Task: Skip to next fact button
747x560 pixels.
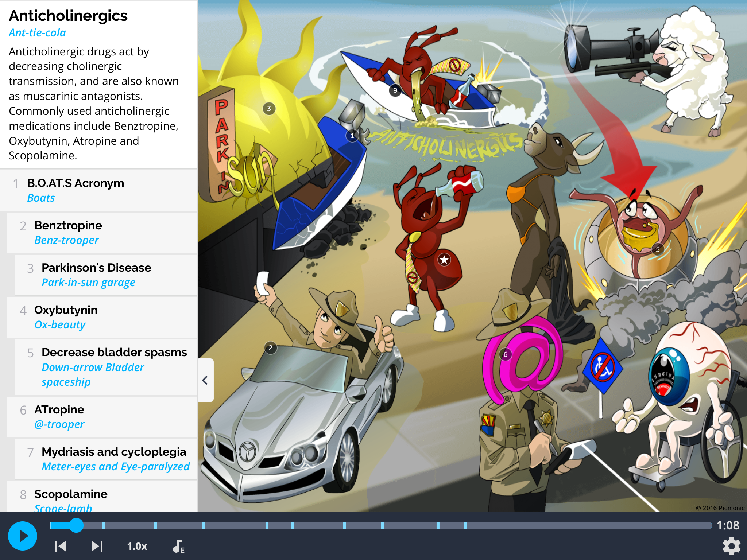Action: [x=97, y=546]
